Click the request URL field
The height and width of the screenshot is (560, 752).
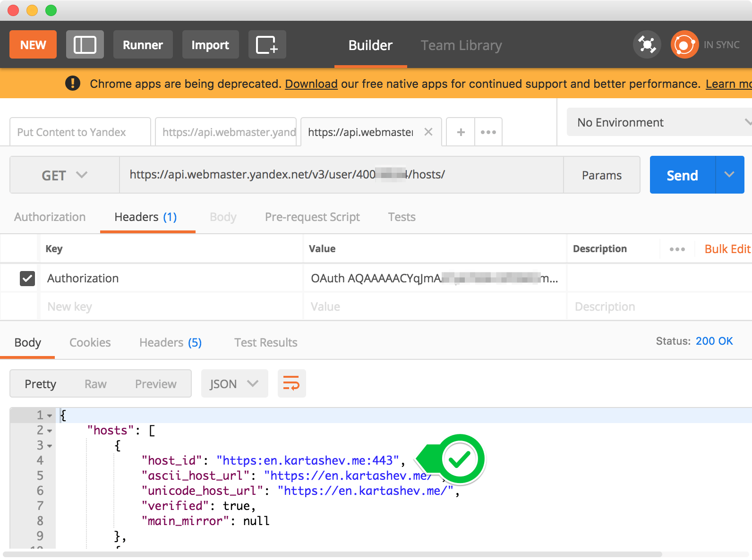point(341,175)
